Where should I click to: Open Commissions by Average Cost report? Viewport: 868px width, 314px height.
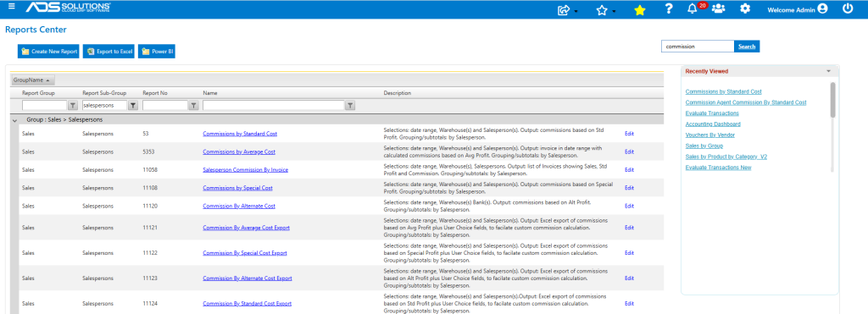coord(239,151)
